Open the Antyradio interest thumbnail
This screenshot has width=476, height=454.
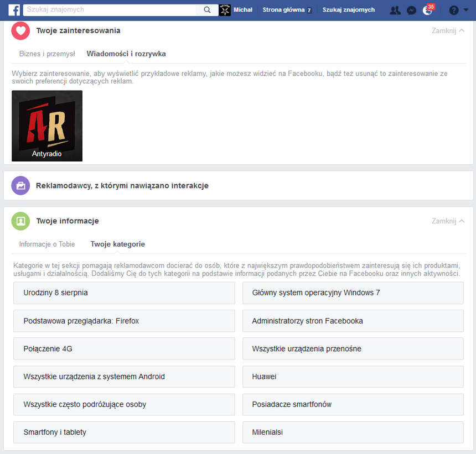tap(47, 126)
